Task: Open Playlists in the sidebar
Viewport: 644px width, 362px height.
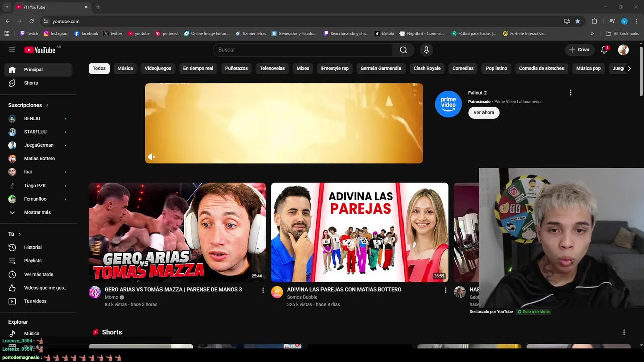Action: click(38, 261)
